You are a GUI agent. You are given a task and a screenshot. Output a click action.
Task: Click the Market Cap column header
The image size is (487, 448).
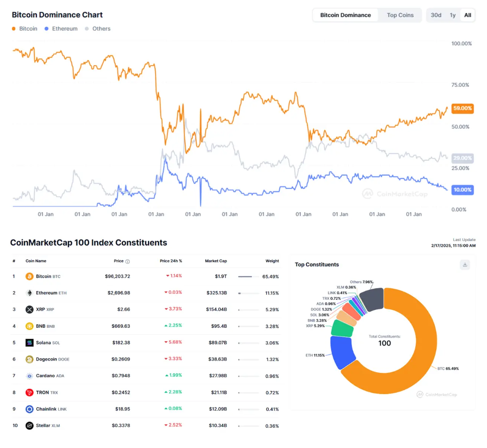click(x=216, y=261)
